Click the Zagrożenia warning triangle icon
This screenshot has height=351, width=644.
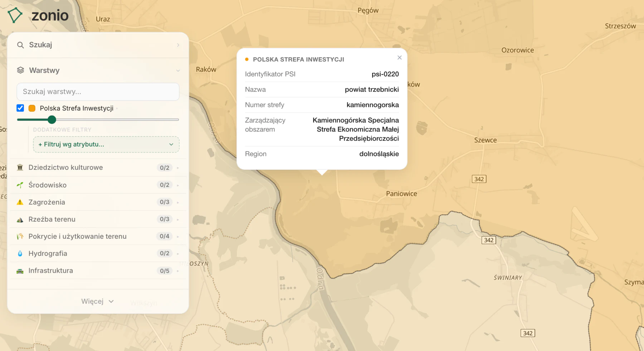20,202
